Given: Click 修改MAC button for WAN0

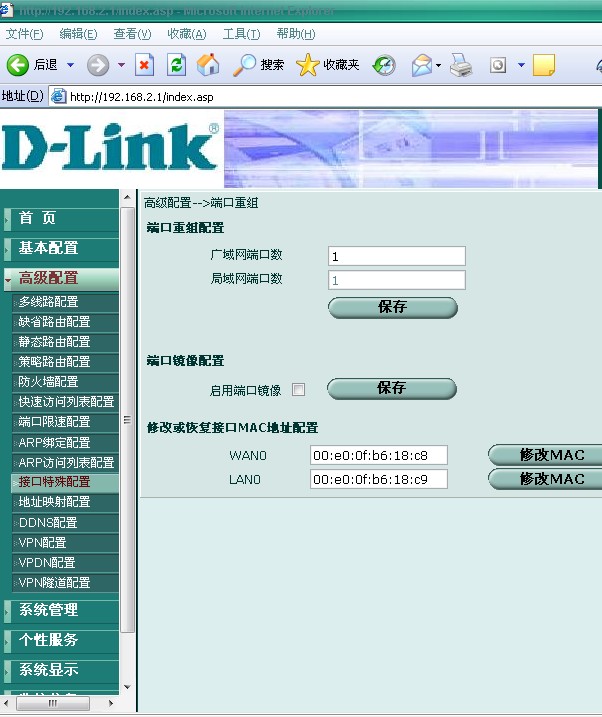Looking at the screenshot, I should [546, 455].
